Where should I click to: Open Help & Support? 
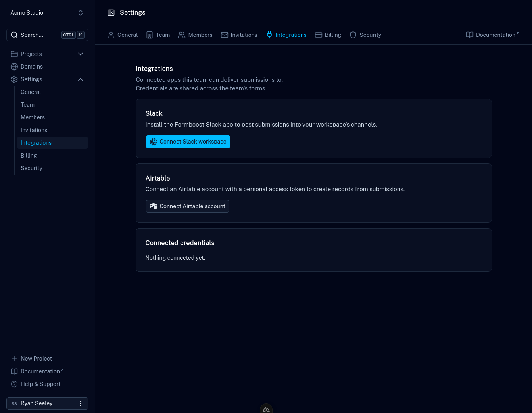(x=47, y=384)
